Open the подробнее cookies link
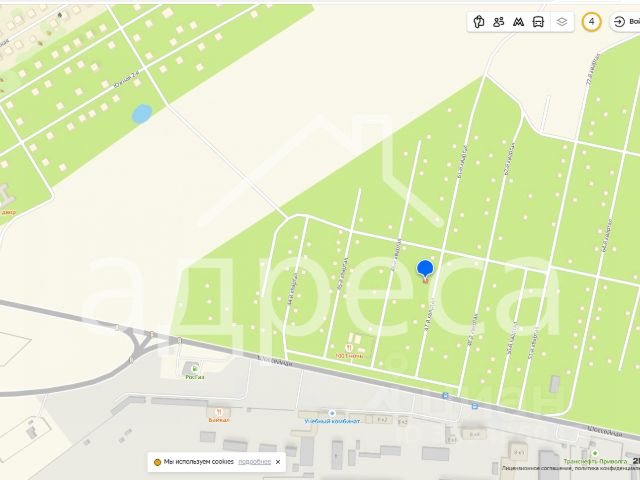Viewport: 640px width, 480px height. 254,462
